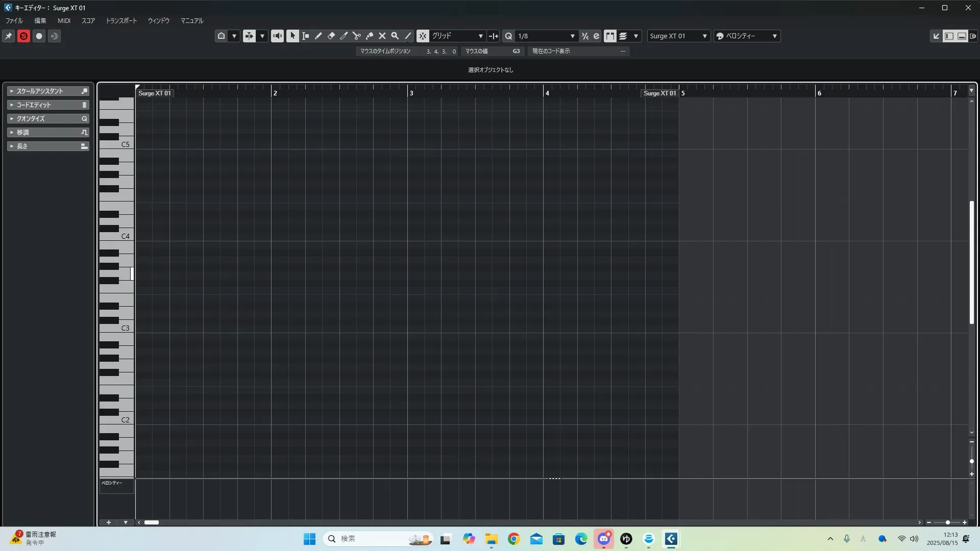Toggle the red Solo editor button
Image resolution: width=980 pixels, height=551 pixels.
(23, 36)
